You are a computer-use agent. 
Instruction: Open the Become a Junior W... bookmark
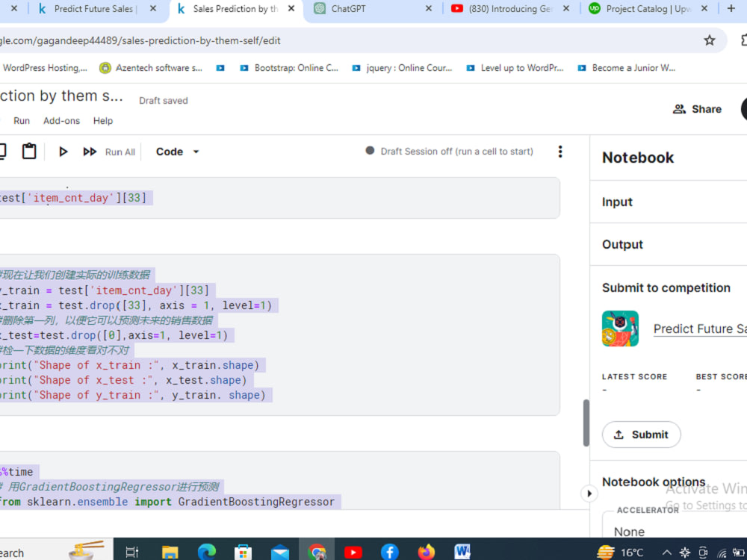click(x=627, y=68)
